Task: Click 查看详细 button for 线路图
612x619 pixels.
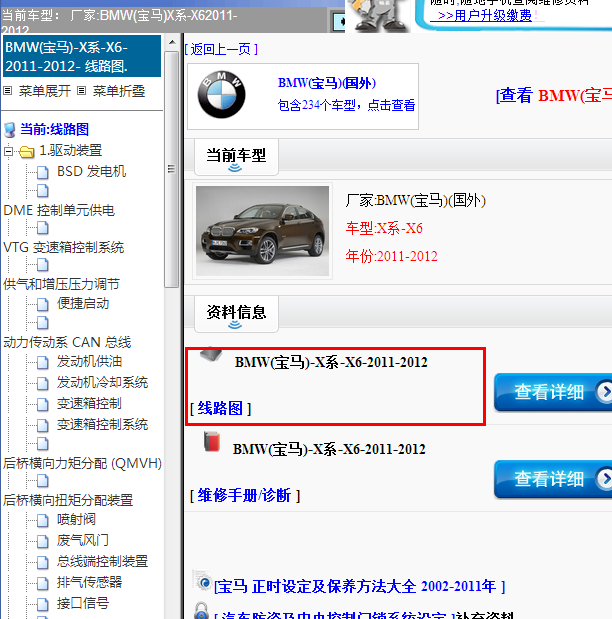Action: click(553, 392)
